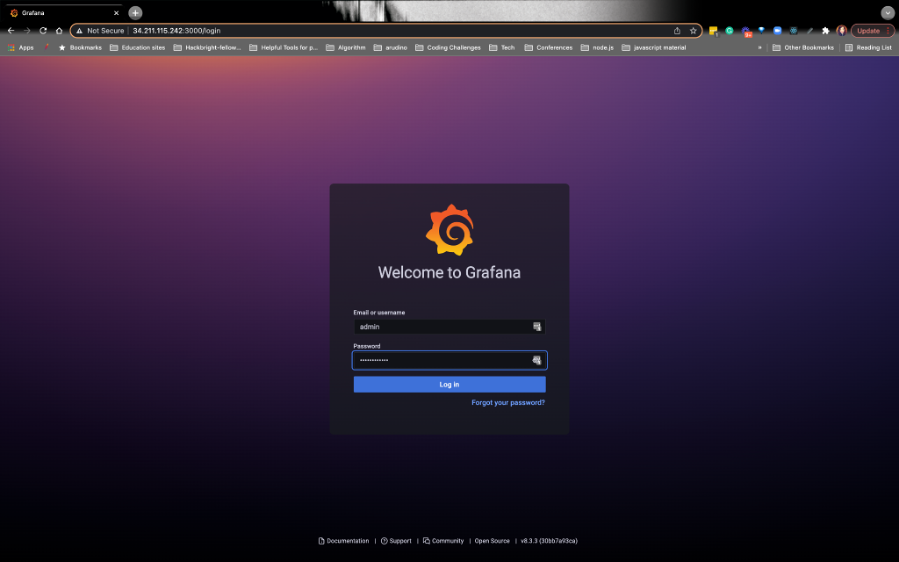The width and height of the screenshot is (899, 562).
Task: Open the Conferences bookmark folder
Action: point(548,48)
